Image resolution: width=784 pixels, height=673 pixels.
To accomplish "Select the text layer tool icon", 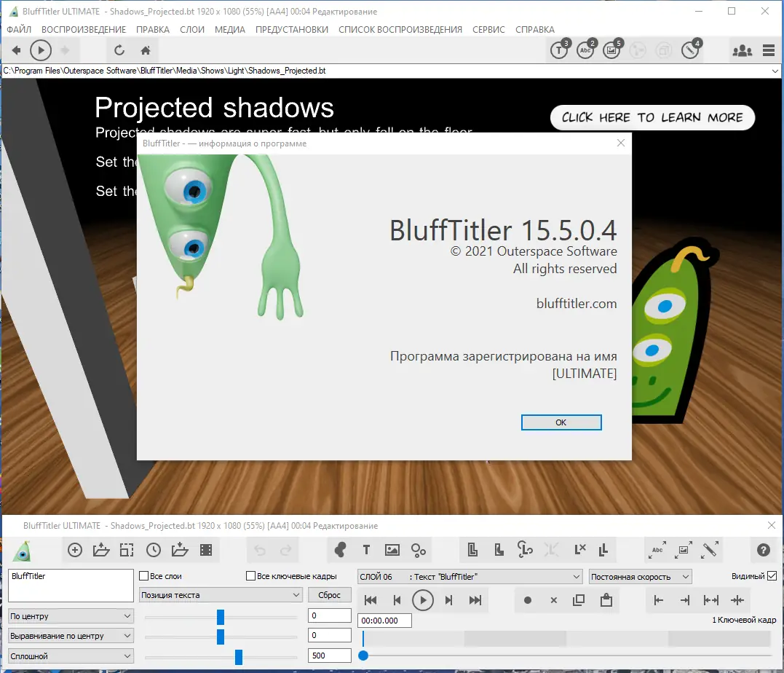I will [366, 550].
